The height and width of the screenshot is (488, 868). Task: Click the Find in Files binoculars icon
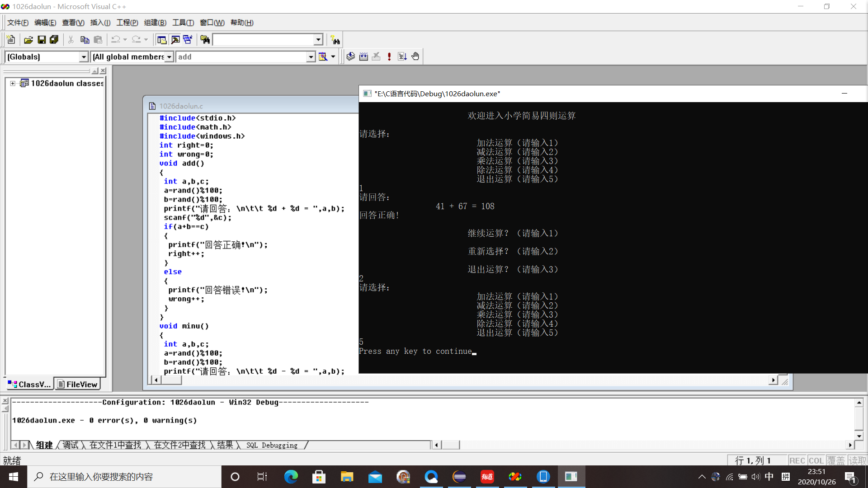[x=205, y=40]
